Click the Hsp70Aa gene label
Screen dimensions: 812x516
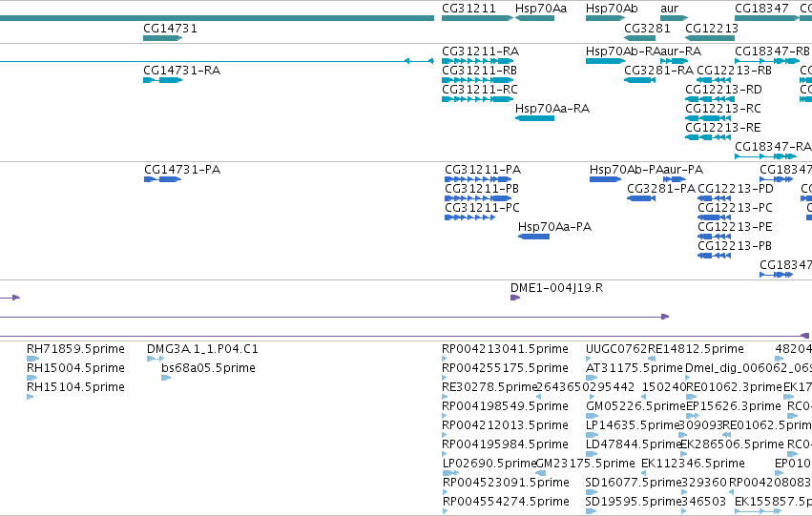pos(541,9)
